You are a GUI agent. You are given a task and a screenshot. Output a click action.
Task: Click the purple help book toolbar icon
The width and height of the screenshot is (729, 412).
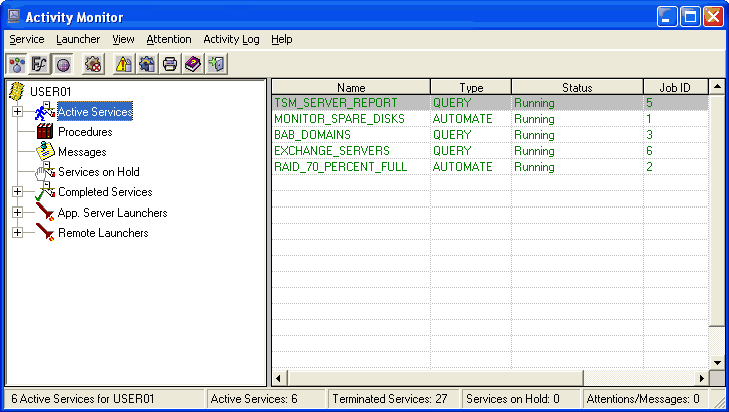click(x=193, y=65)
